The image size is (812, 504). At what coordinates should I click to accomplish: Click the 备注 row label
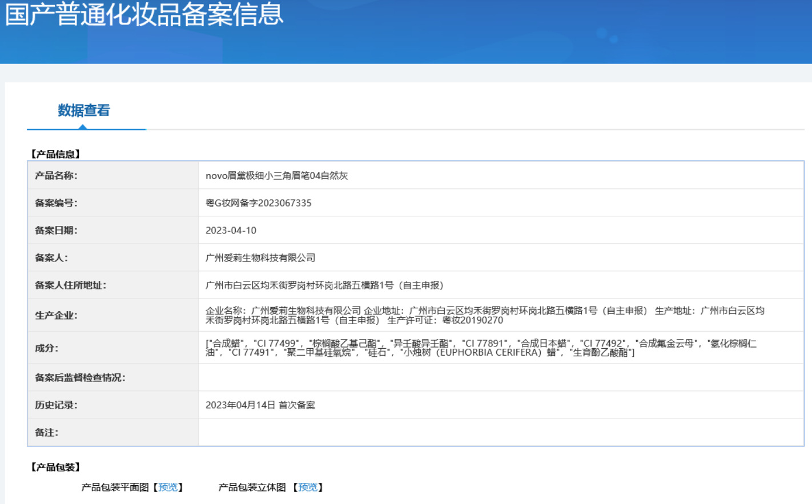click(x=47, y=433)
